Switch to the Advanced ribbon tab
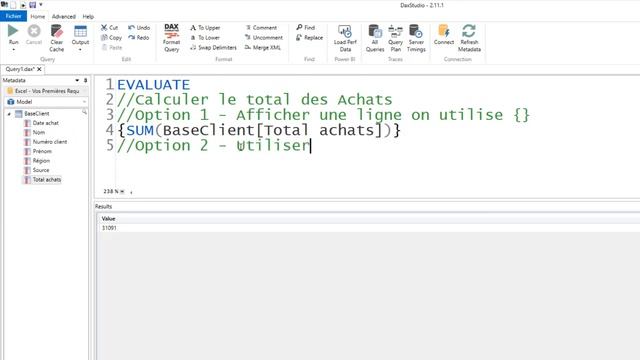 tap(64, 16)
